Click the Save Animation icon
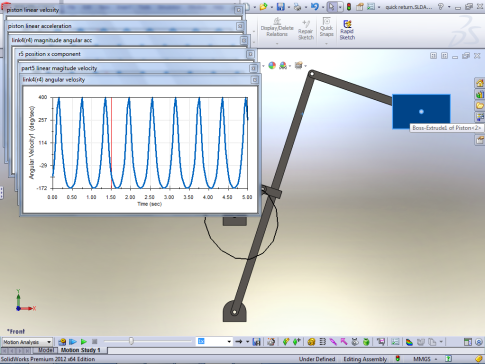The height and width of the screenshot is (364, 485). (x=256, y=342)
